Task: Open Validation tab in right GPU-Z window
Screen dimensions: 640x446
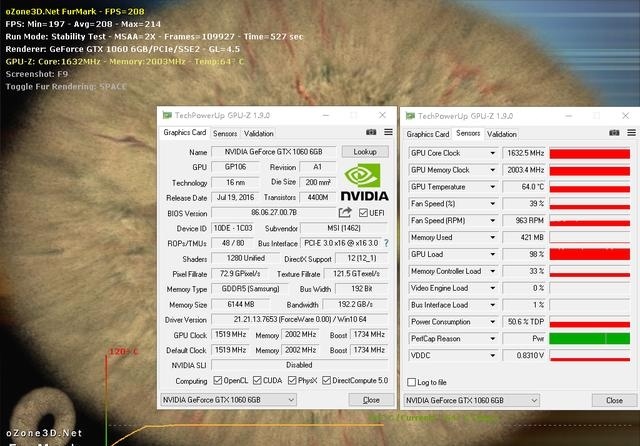Action: point(502,134)
